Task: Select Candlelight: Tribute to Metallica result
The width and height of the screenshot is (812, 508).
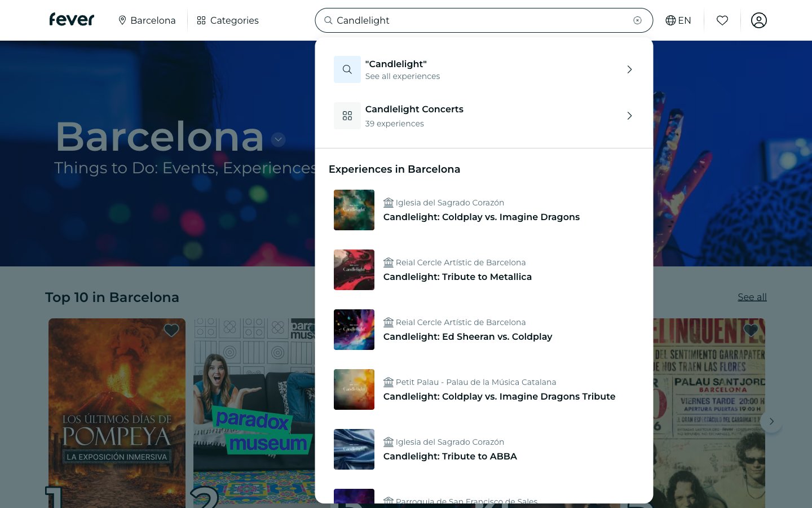Action: [x=457, y=277]
